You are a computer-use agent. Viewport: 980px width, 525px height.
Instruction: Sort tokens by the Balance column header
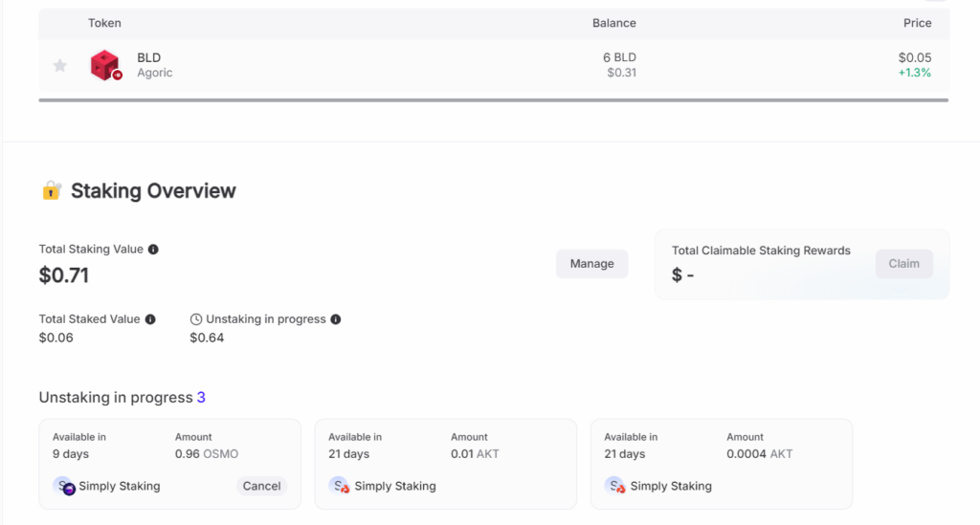(x=613, y=23)
